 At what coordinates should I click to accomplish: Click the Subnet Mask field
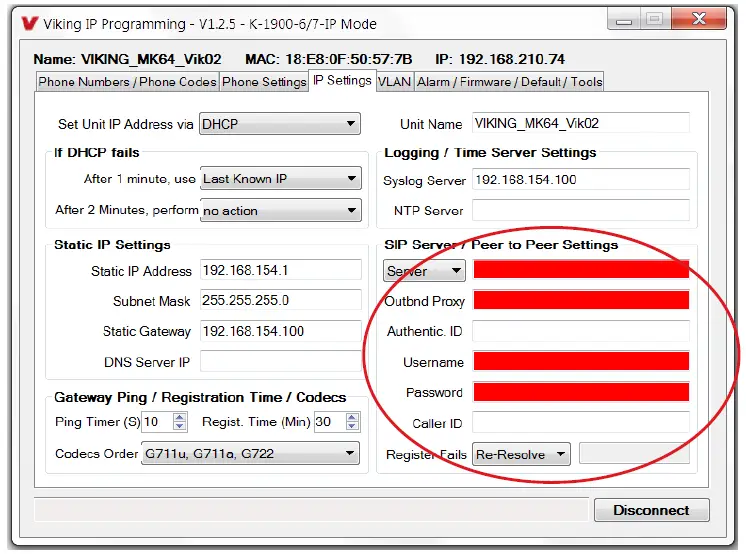281,300
